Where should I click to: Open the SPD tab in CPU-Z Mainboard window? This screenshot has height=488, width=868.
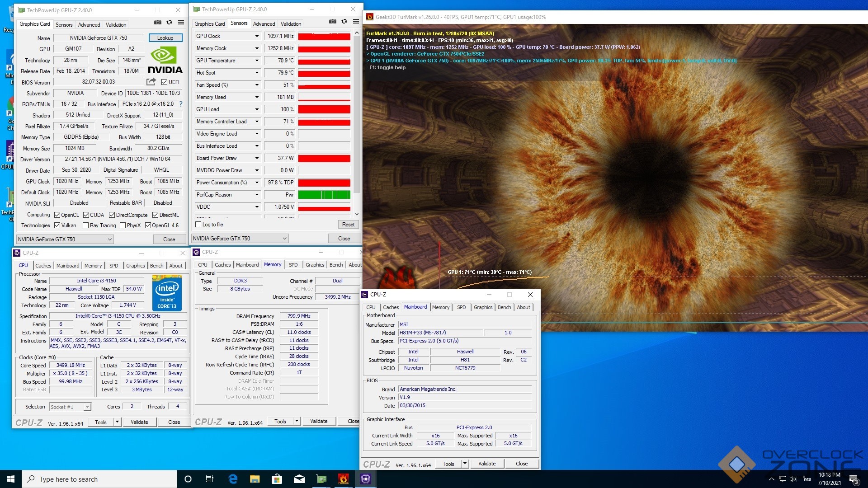(461, 307)
